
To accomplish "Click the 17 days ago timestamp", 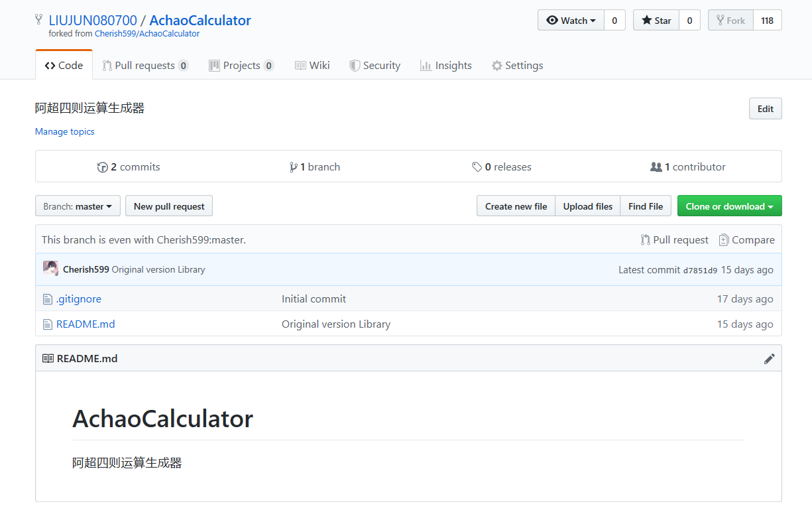I will 745,298.
